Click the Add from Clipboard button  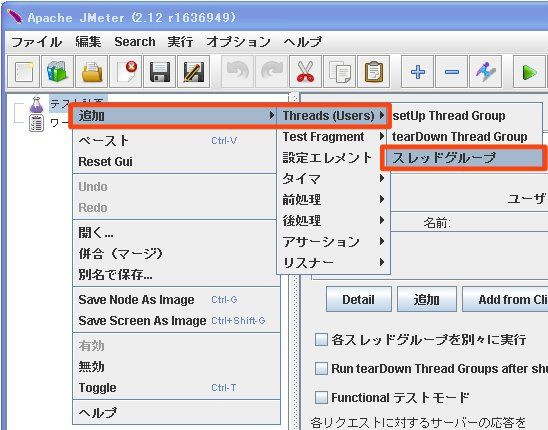tap(505, 299)
